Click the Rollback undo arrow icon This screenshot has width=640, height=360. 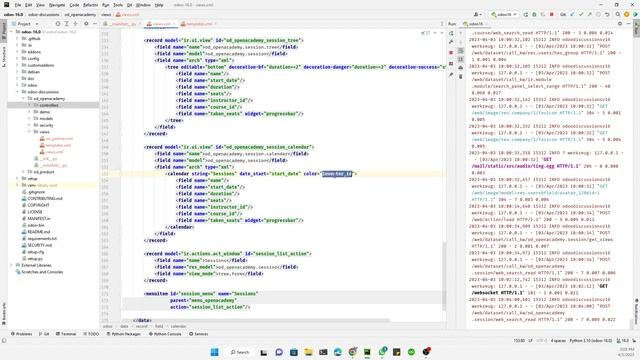(607, 14)
